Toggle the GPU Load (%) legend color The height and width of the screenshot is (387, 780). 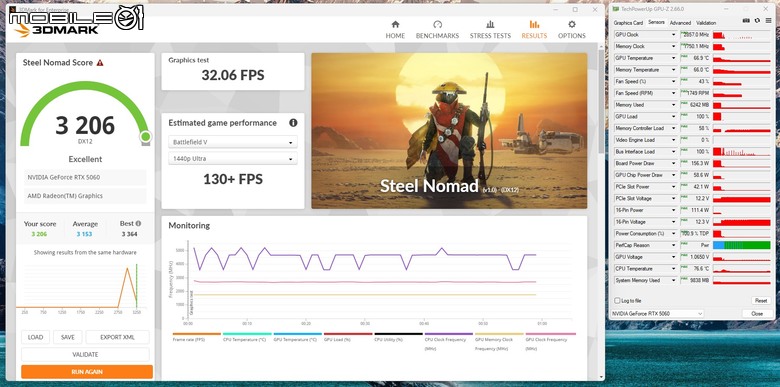point(348,334)
